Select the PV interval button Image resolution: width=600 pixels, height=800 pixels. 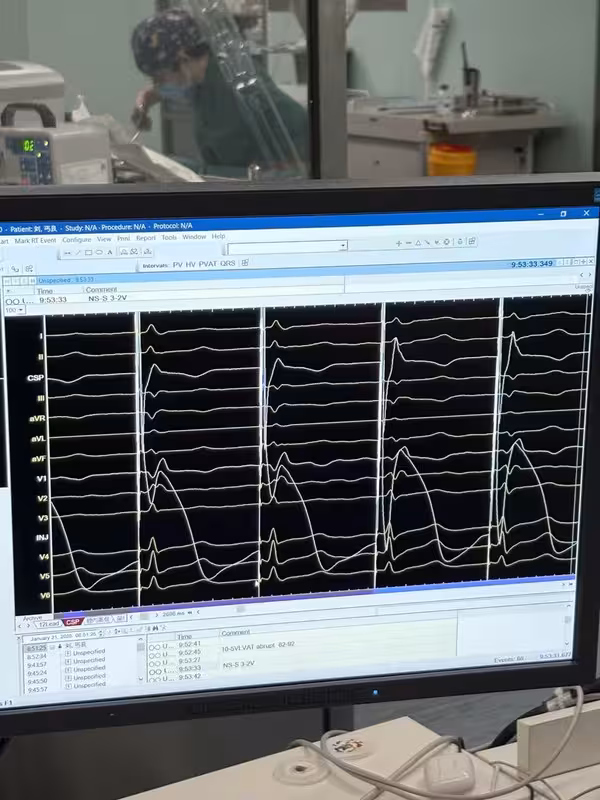click(177, 264)
